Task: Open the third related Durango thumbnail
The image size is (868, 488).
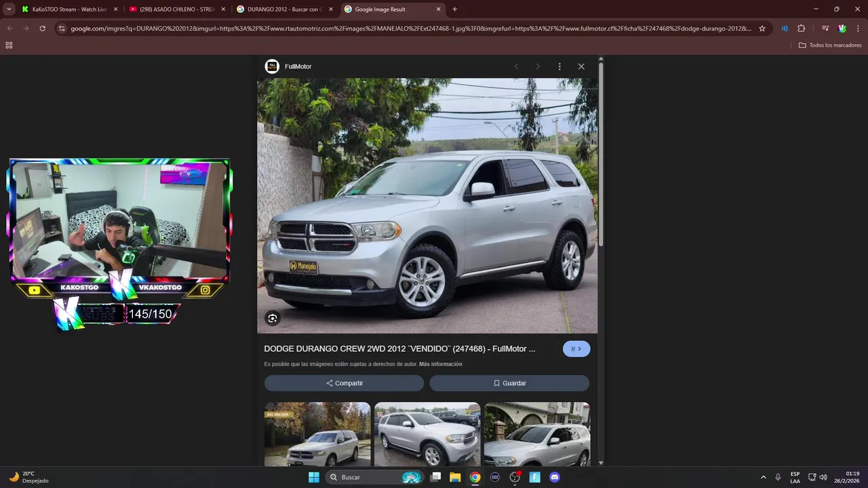Action: pyautogui.click(x=537, y=434)
